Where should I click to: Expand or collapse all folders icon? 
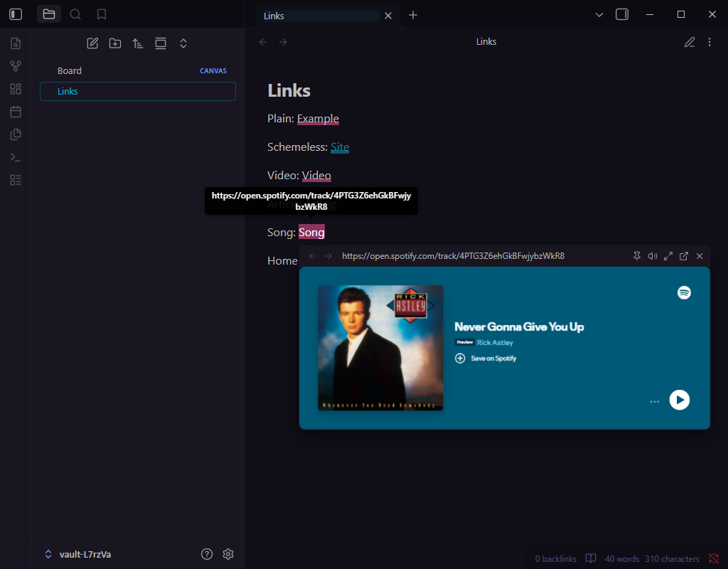183,43
